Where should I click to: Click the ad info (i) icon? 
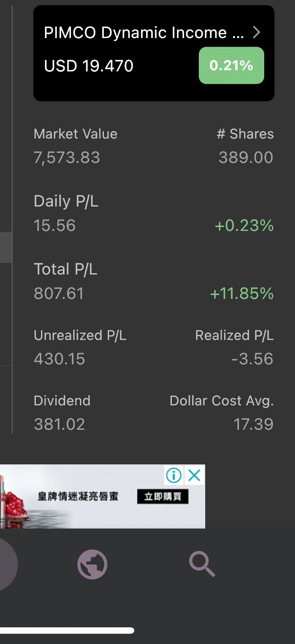tap(174, 475)
